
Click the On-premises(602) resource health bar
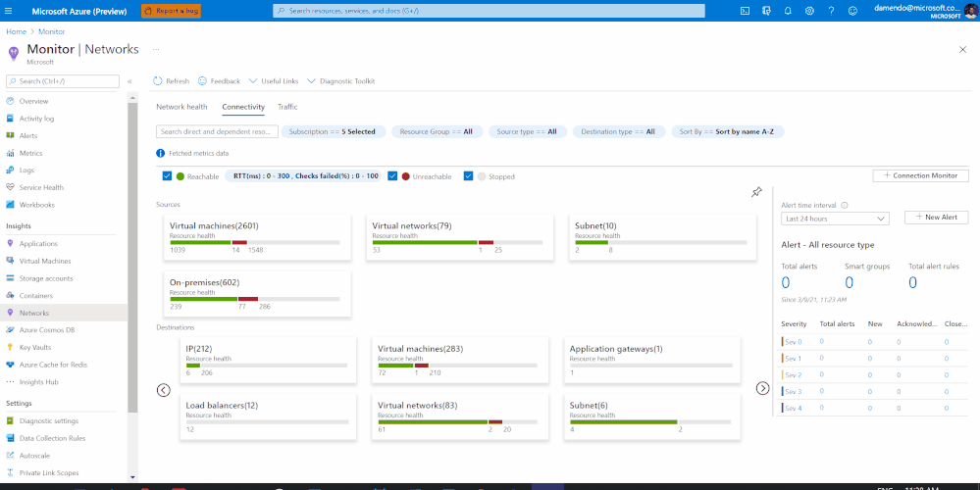(255, 299)
